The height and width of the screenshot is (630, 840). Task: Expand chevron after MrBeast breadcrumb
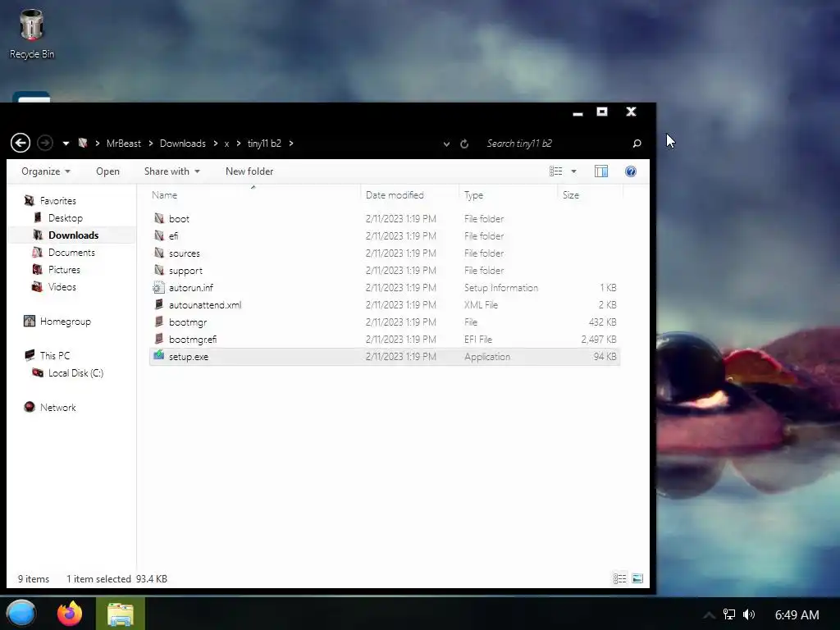click(x=151, y=144)
